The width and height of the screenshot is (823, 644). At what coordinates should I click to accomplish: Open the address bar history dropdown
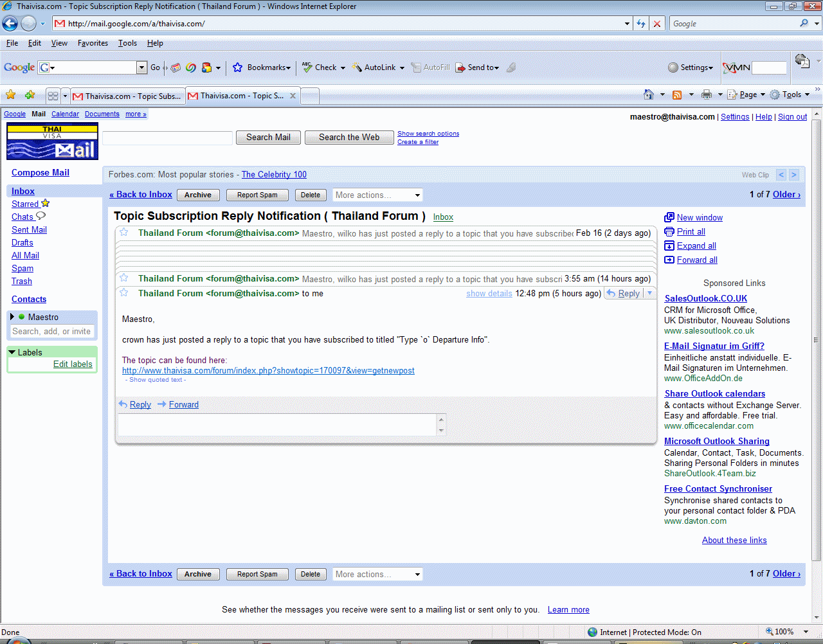tap(627, 24)
